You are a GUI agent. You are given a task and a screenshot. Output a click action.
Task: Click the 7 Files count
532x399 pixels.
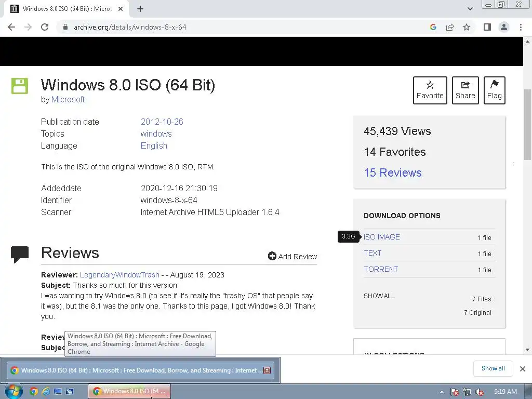482,299
